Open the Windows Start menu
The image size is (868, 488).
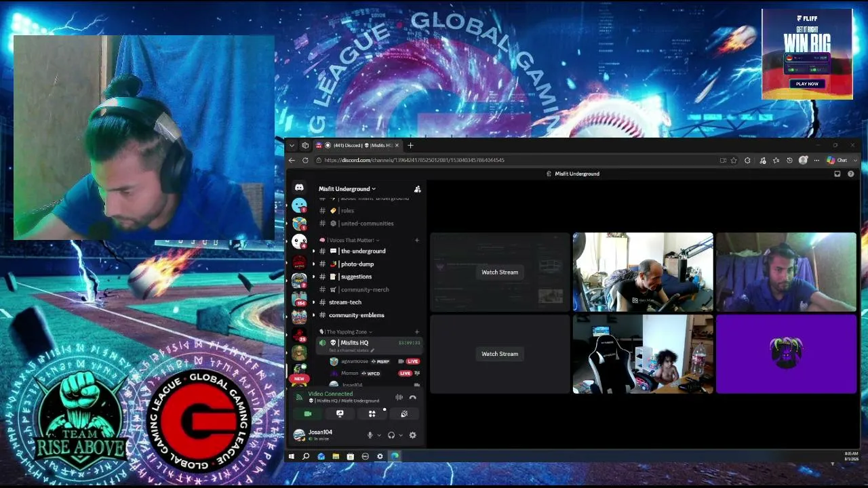[x=292, y=457]
